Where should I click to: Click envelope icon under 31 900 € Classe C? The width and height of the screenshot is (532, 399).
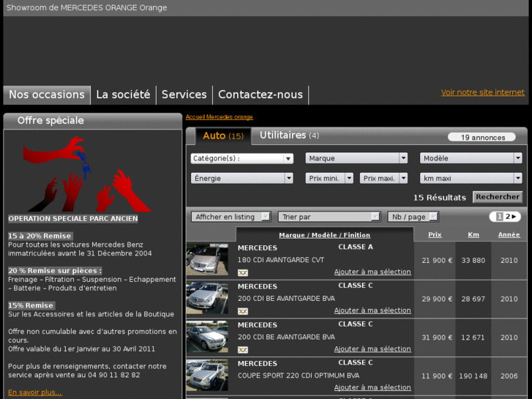click(x=243, y=350)
